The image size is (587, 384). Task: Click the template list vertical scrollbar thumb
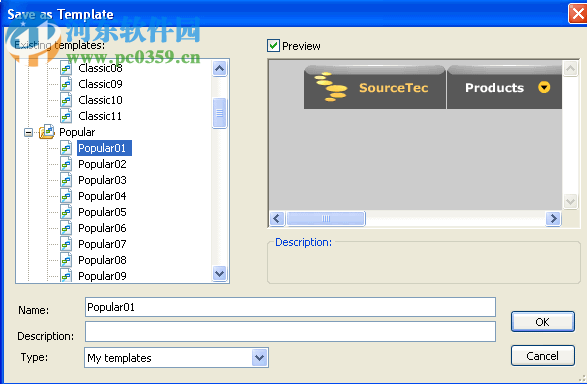pos(219,113)
